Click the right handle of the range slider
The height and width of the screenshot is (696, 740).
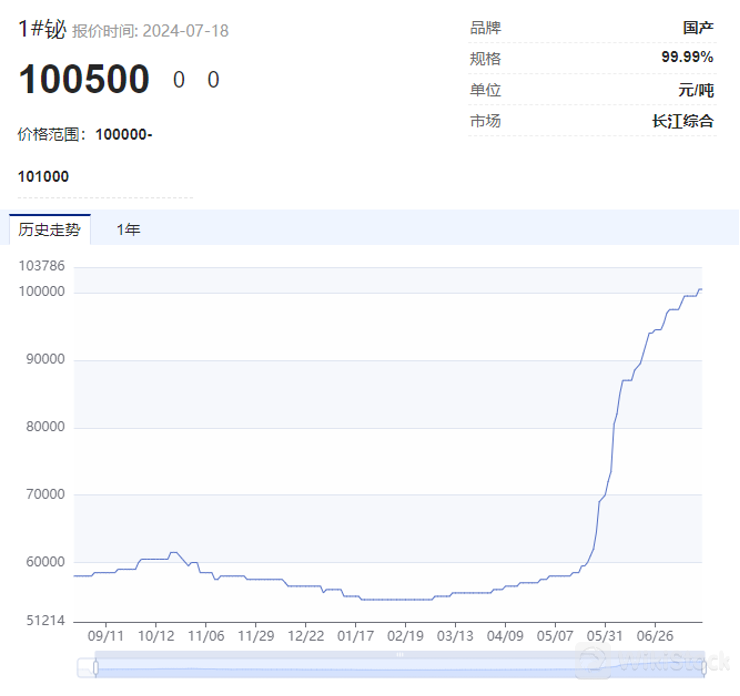[x=704, y=665]
